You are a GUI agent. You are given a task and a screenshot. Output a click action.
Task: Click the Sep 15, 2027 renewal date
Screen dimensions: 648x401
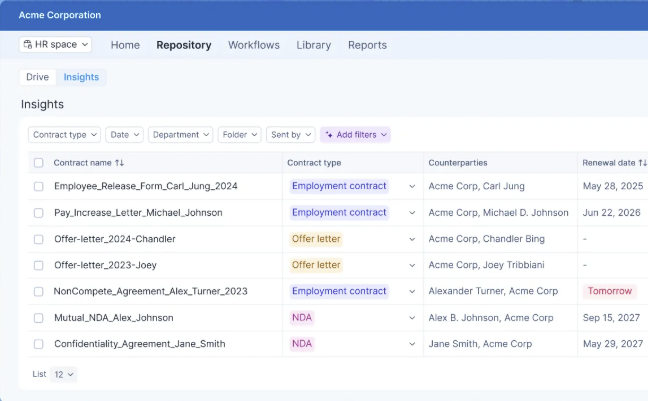pyautogui.click(x=611, y=318)
